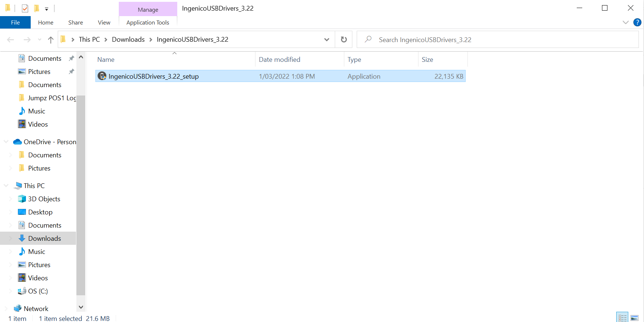Click the IngenicoUSBDrivers_3.22_setup application icon
Viewport: 644px width, 322px height.
(x=102, y=76)
